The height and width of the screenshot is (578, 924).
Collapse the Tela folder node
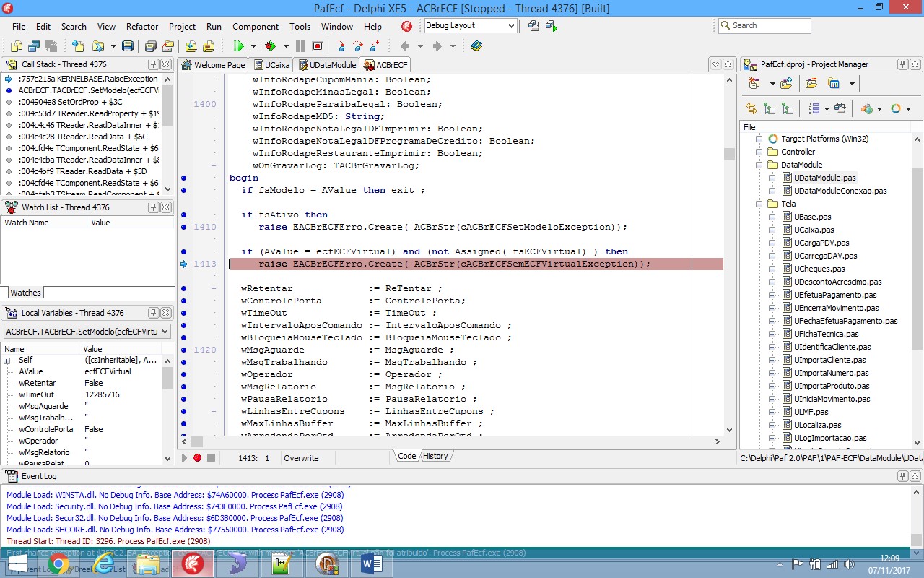point(759,204)
